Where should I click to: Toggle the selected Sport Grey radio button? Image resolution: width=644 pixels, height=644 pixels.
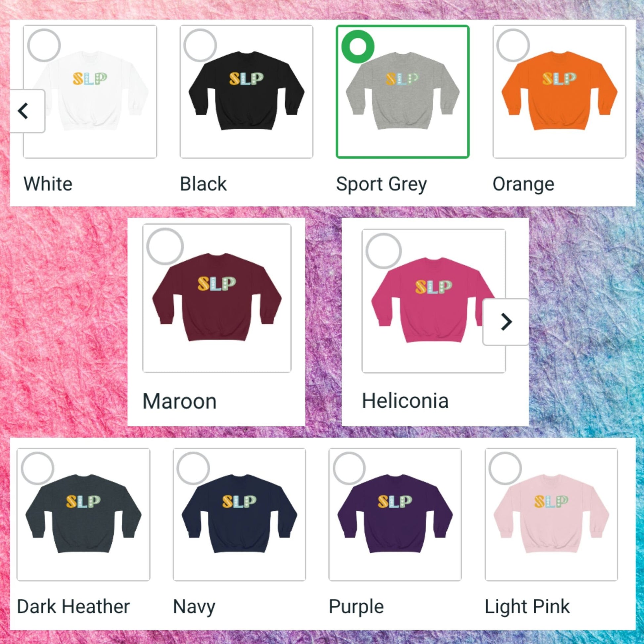tap(358, 46)
